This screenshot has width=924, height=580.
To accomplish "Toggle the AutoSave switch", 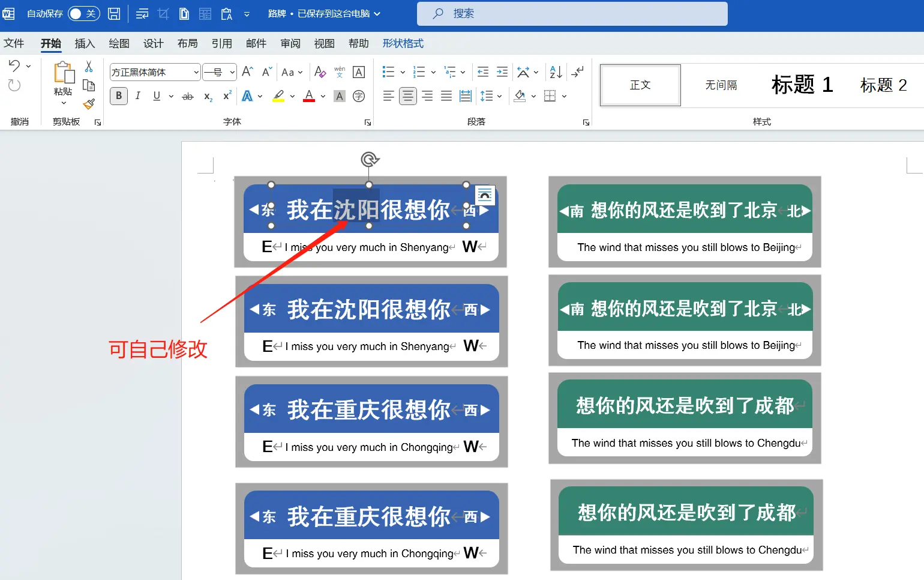I will 83,14.
